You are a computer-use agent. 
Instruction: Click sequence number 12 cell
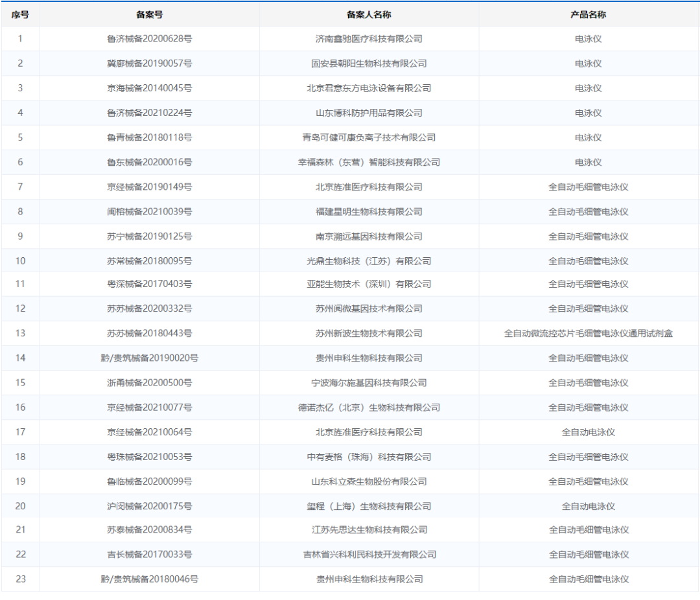(20, 308)
